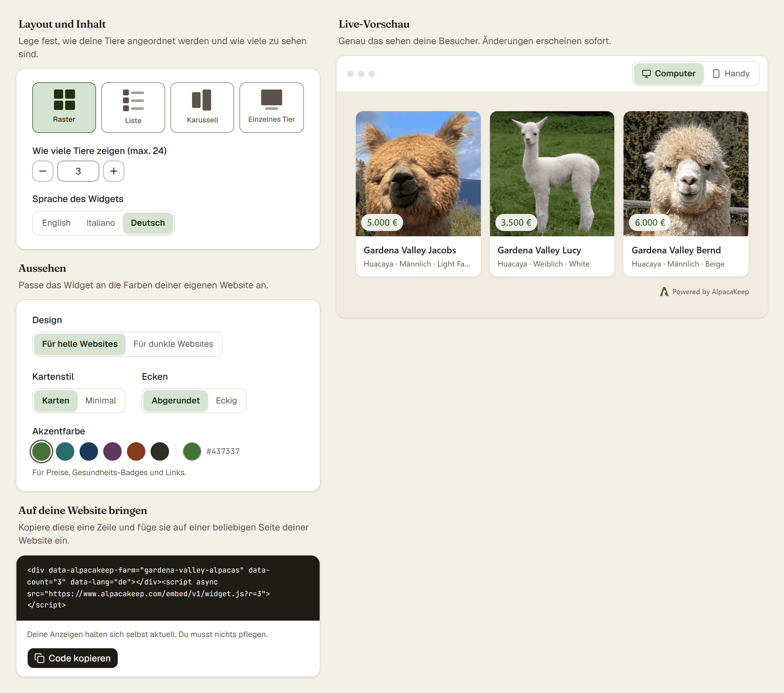Switch preview to Computer view
The image size is (784, 693).
(669, 74)
